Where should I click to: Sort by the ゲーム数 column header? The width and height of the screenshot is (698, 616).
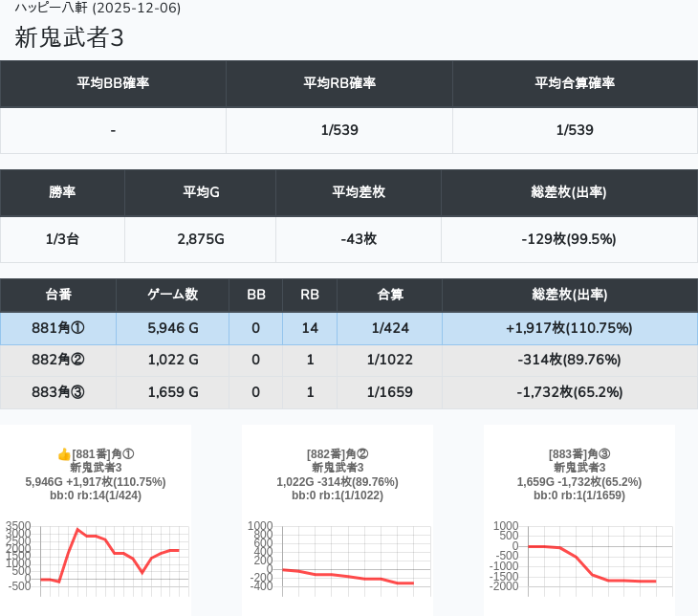[x=172, y=295]
